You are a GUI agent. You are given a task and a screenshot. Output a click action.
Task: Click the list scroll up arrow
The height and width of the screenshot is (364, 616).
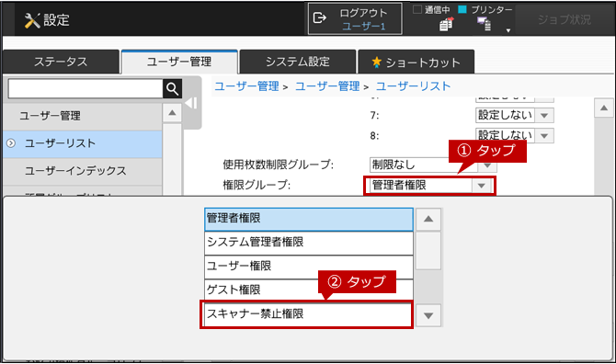(x=428, y=219)
